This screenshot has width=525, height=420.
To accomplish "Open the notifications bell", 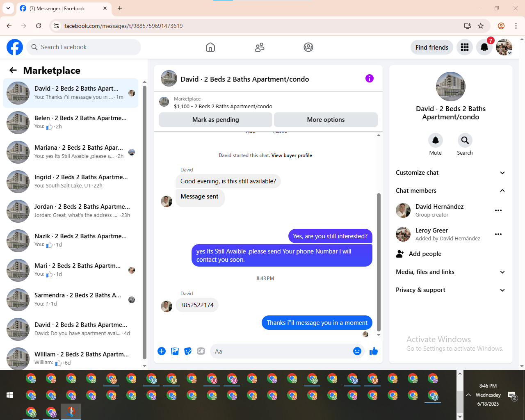I will [x=484, y=47].
